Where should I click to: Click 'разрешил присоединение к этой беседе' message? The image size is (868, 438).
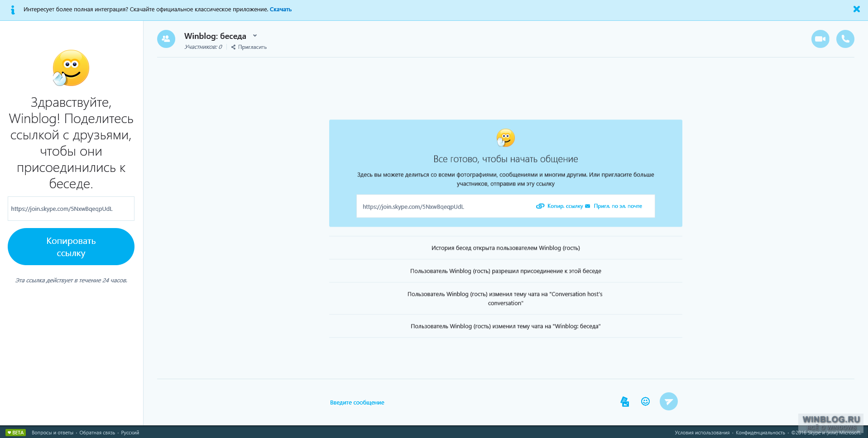click(x=505, y=271)
